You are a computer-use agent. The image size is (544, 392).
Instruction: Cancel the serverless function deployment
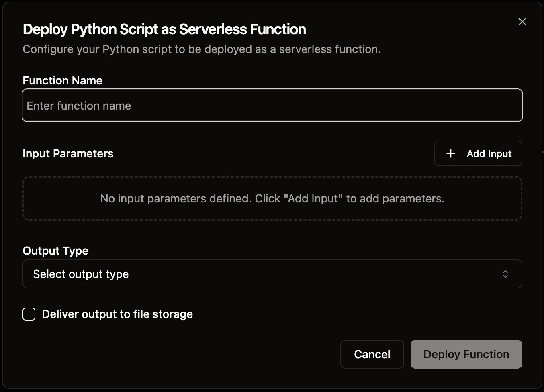pos(372,354)
